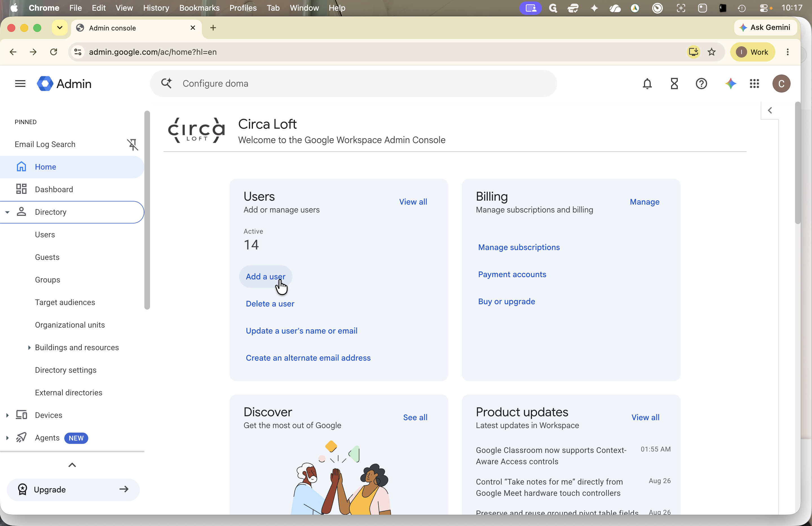The image size is (812, 526).
Task: Collapse the sidebar menu chevron up
Action: click(x=72, y=465)
